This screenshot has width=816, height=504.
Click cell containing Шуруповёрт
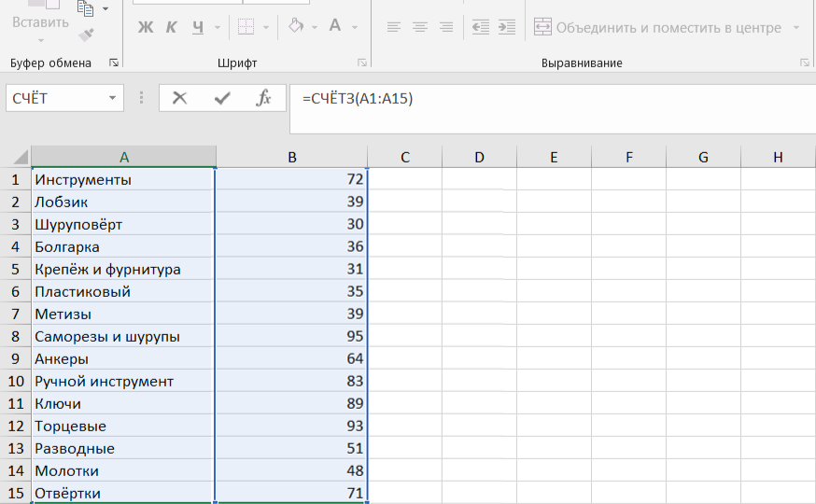click(124, 224)
